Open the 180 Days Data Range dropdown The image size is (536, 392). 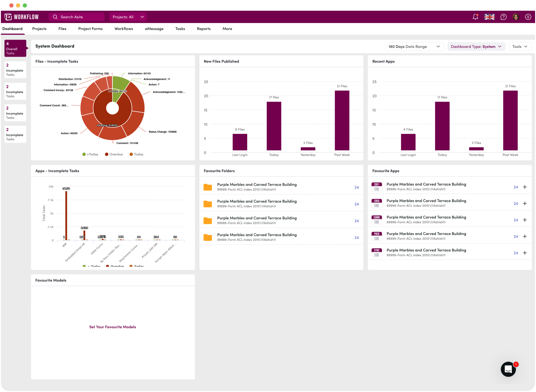click(x=414, y=46)
